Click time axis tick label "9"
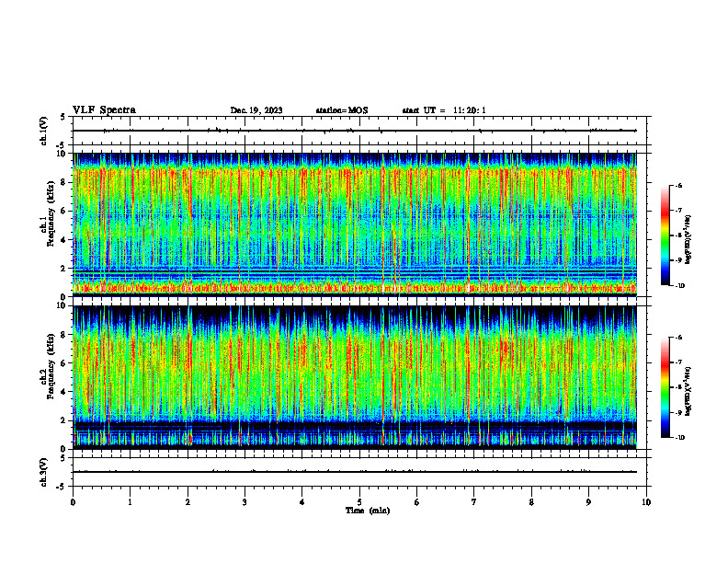 (x=588, y=502)
